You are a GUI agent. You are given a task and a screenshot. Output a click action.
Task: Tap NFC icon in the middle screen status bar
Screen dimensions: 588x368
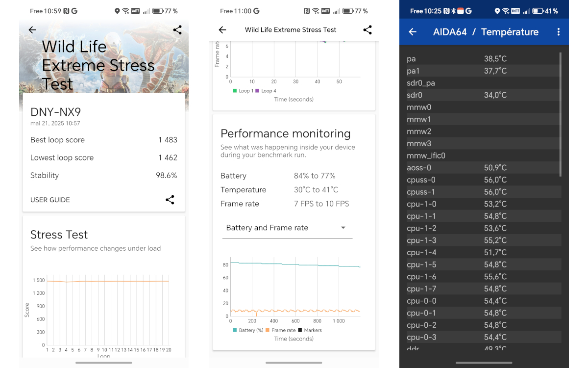point(307,11)
